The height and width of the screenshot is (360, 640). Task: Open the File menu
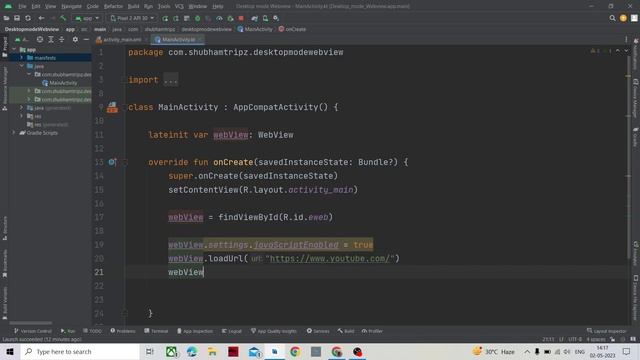22,7
